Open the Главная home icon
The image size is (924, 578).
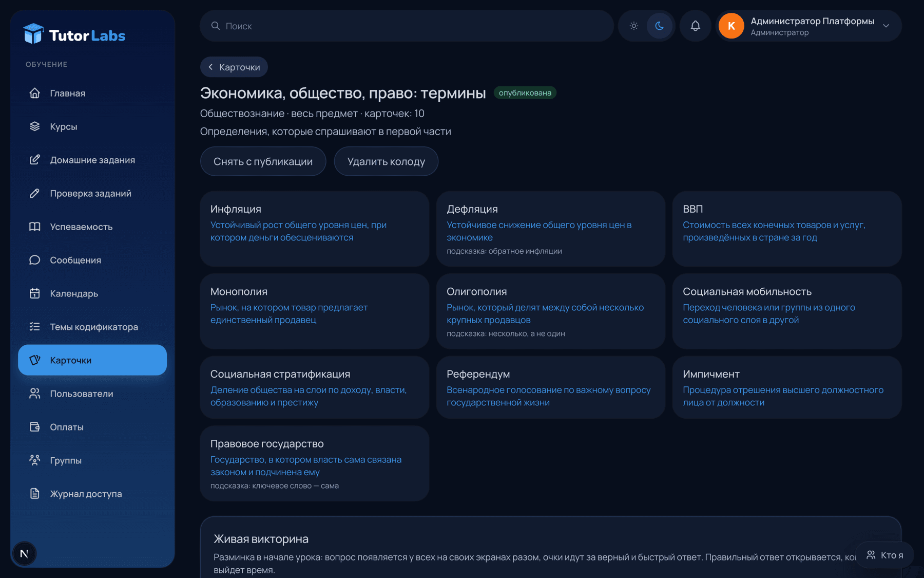[34, 93]
